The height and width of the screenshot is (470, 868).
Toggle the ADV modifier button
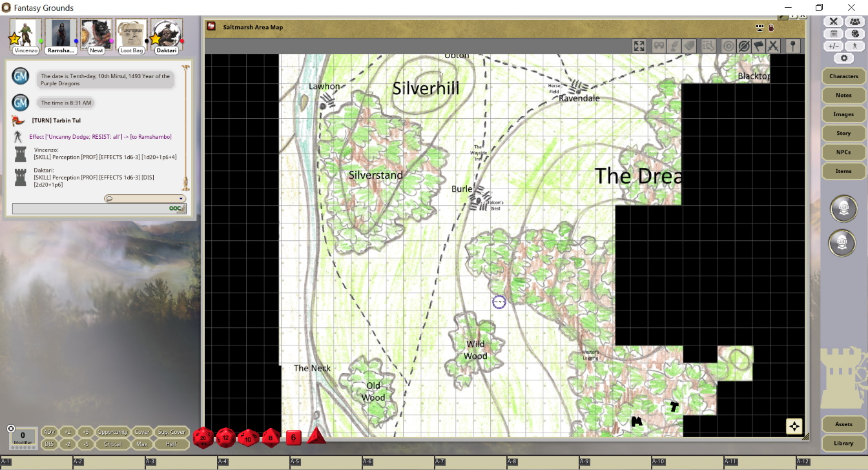click(49, 432)
